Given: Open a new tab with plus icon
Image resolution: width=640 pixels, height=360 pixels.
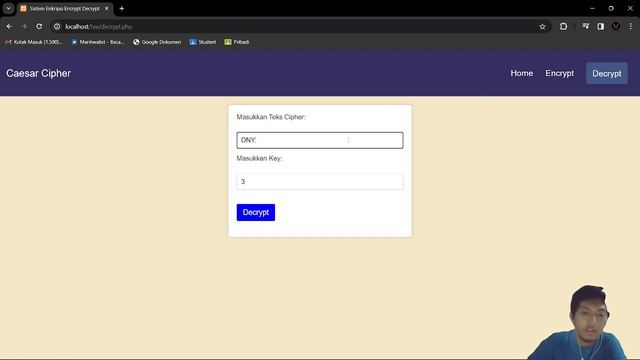Looking at the screenshot, I should click(x=122, y=8).
